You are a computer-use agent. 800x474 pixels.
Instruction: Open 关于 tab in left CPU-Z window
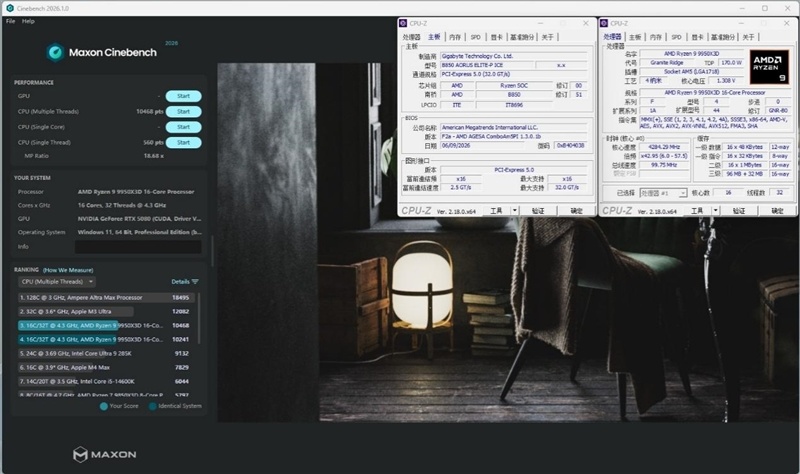(547, 37)
